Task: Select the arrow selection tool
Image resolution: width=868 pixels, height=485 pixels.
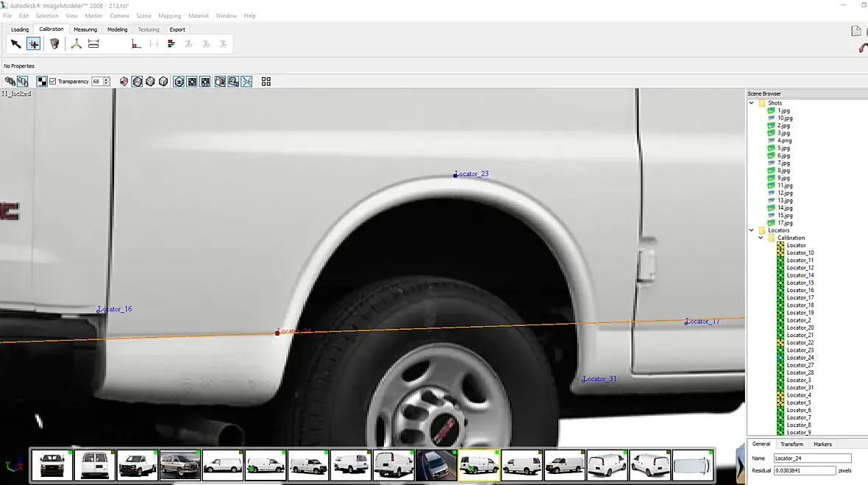Action: point(15,43)
